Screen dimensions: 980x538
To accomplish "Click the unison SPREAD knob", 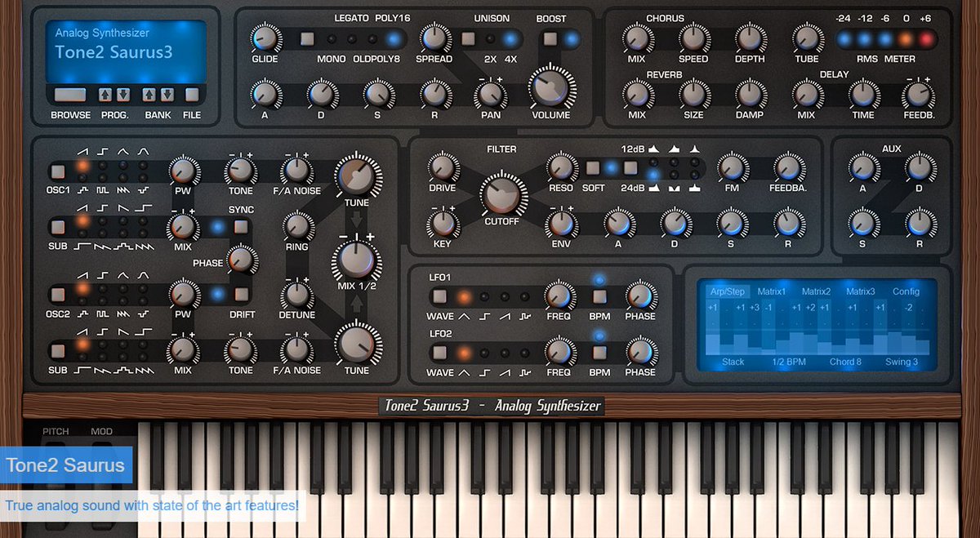I will coord(434,38).
